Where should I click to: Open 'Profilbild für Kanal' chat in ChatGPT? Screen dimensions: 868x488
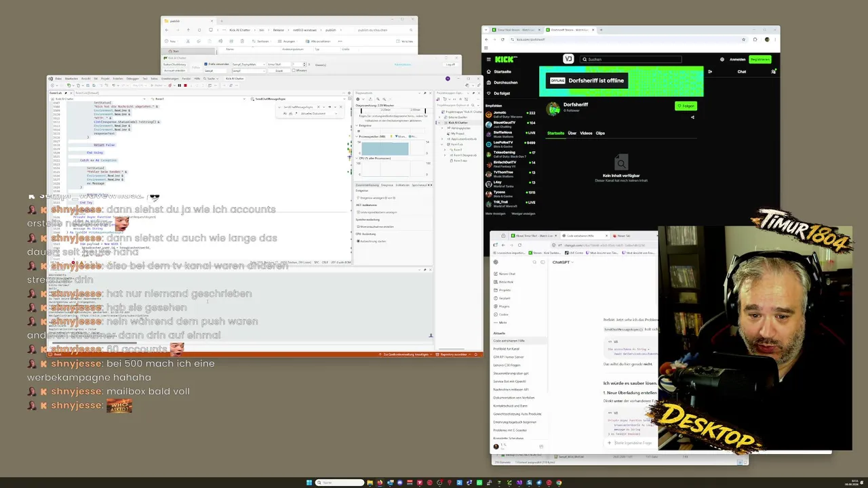pos(506,349)
